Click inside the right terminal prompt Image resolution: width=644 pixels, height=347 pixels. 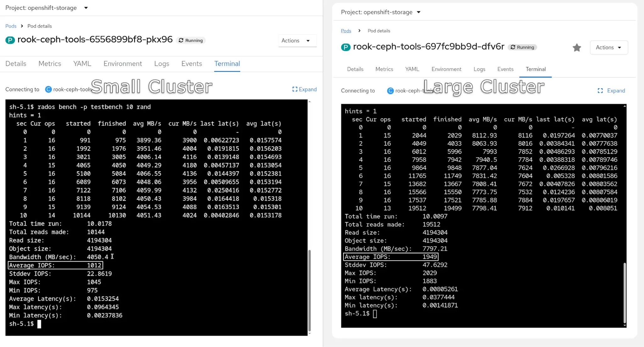coord(375,314)
